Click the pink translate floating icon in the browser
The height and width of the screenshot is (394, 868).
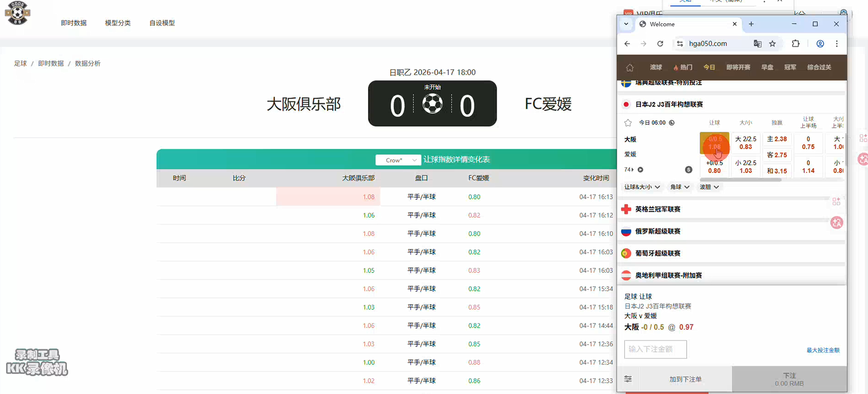[837, 223]
